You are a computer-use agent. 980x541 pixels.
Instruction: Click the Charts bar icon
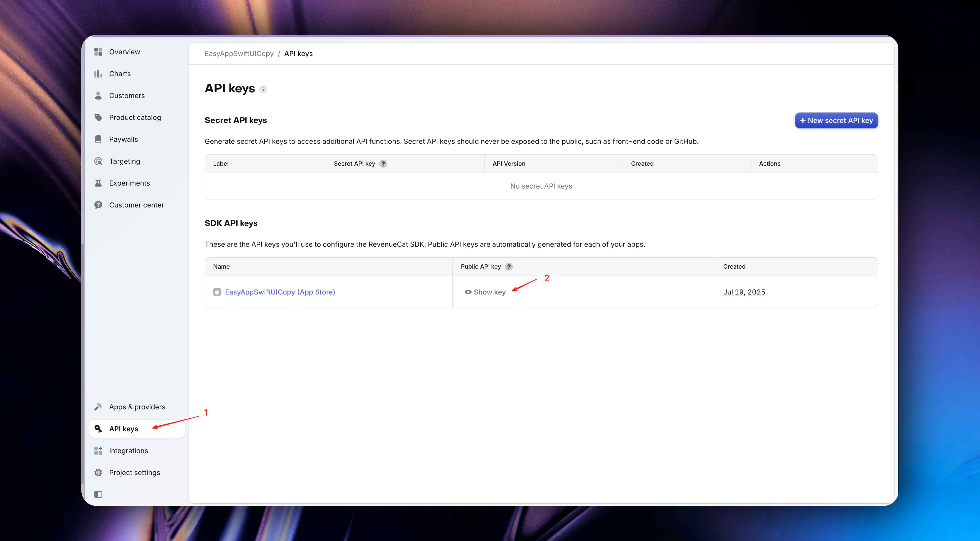(x=98, y=74)
